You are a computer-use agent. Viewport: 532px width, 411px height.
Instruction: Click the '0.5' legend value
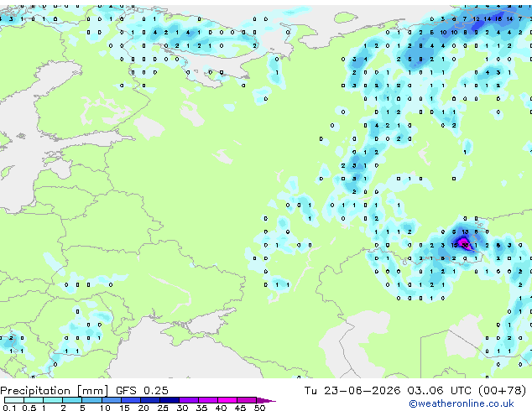click(x=29, y=408)
